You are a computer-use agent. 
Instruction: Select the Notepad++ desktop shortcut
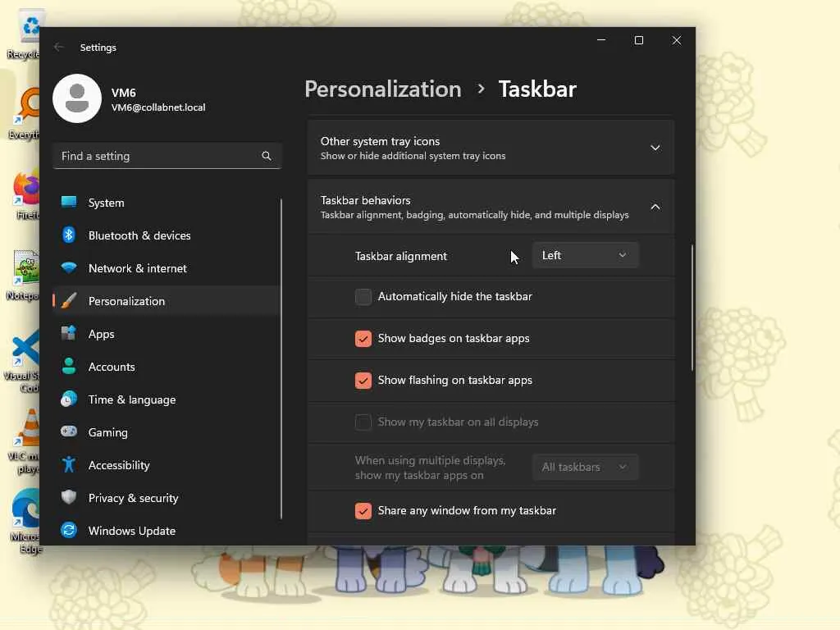pos(24,276)
